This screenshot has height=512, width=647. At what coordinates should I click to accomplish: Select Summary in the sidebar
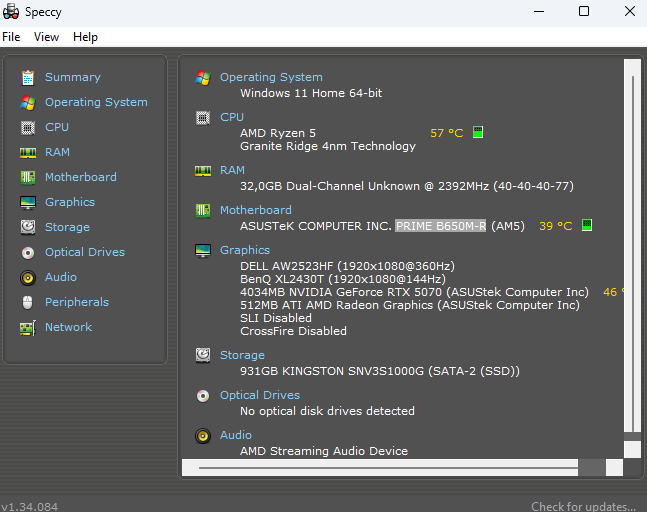[73, 77]
